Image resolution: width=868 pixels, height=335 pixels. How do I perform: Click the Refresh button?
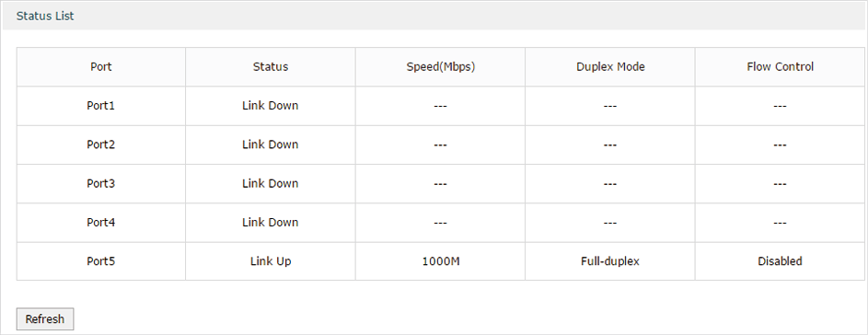point(45,319)
